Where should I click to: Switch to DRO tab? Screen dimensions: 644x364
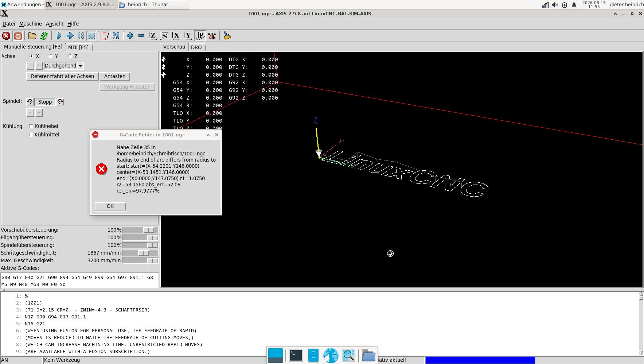click(x=196, y=47)
